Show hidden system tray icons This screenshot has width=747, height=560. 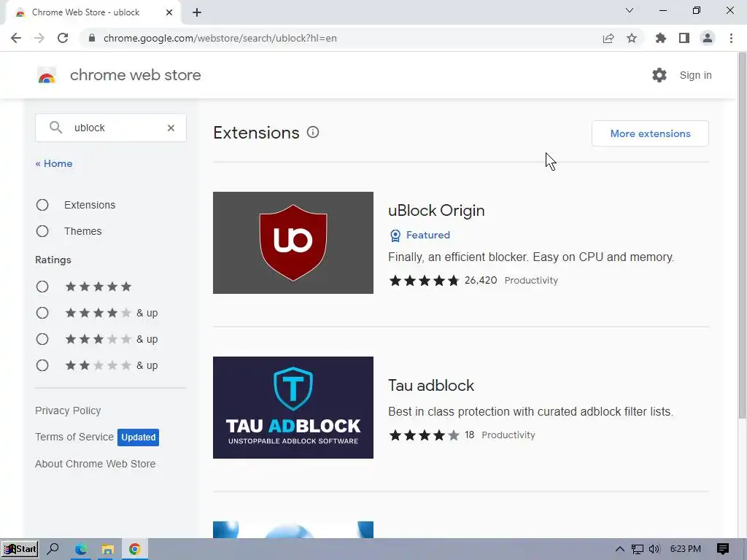click(x=620, y=549)
